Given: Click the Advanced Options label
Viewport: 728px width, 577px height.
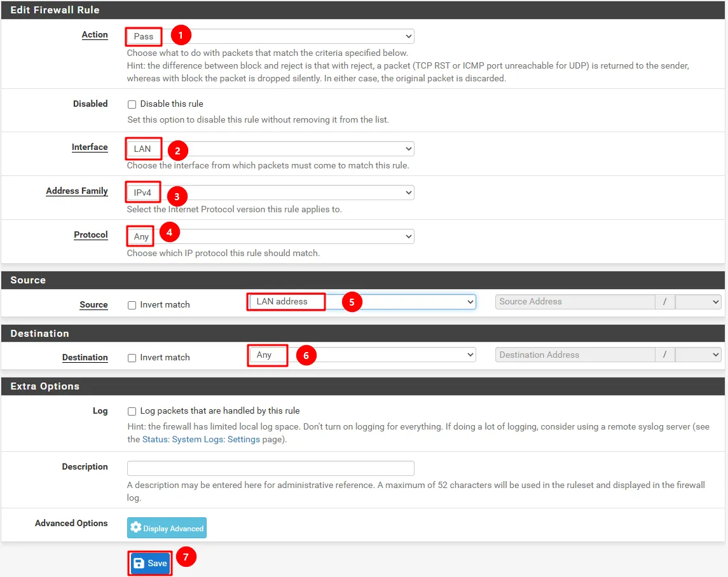Looking at the screenshot, I should (x=71, y=523).
